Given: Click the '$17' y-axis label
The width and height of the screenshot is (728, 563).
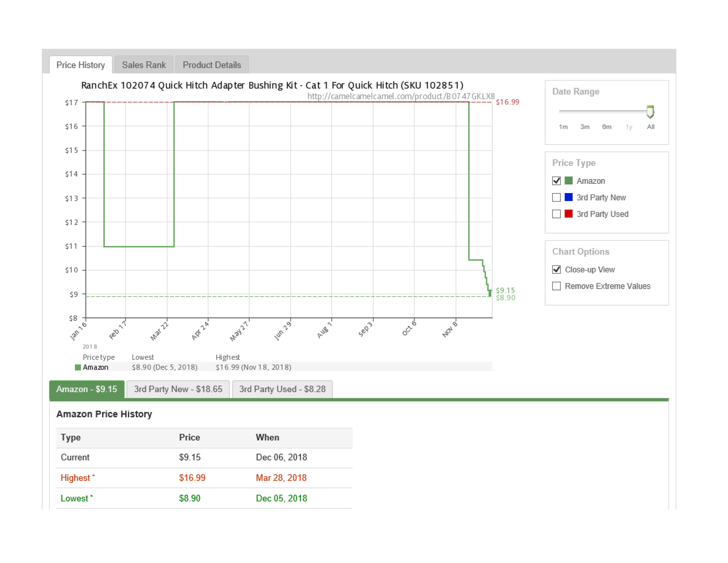Looking at the screenshot, I should click(71, 102).
